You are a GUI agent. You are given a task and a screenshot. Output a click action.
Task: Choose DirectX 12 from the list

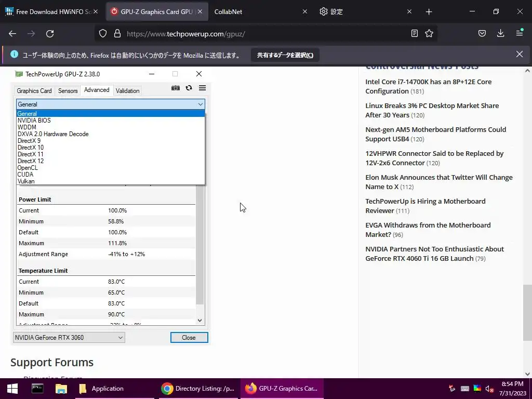(x=111, y=161)
